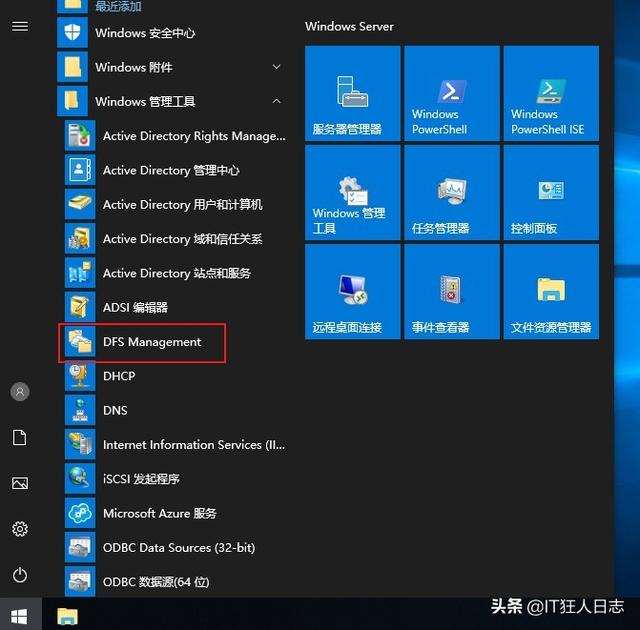The image size is (640, 630).
Task: Open Settings gear in the sidebar
Action: pos(20,529)
